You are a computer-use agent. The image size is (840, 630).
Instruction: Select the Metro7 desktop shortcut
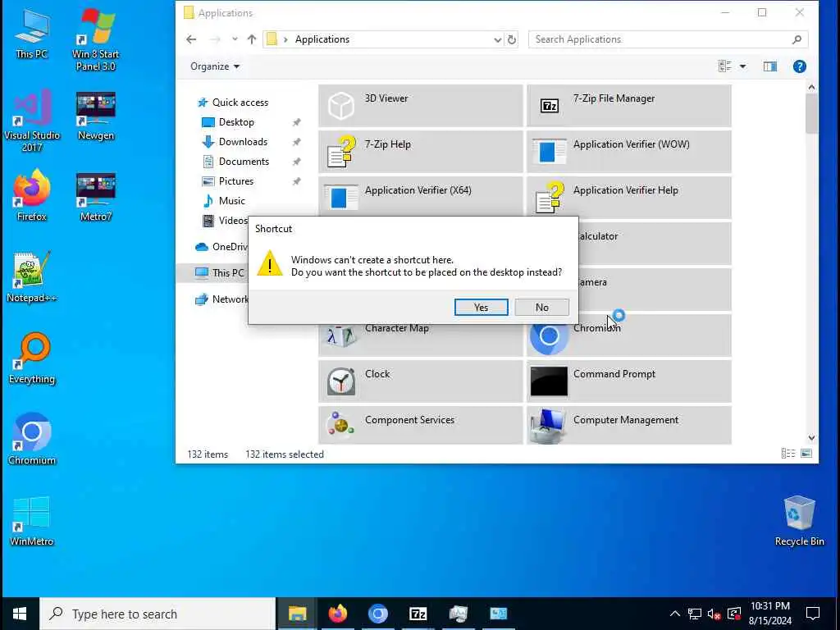pyautogui.click(x=96, y=196)
